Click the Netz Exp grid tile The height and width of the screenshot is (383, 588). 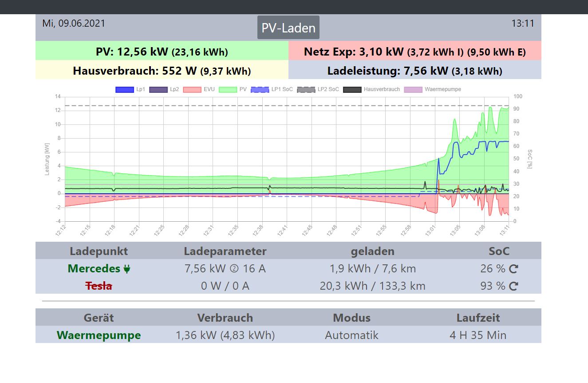point(414,52)
